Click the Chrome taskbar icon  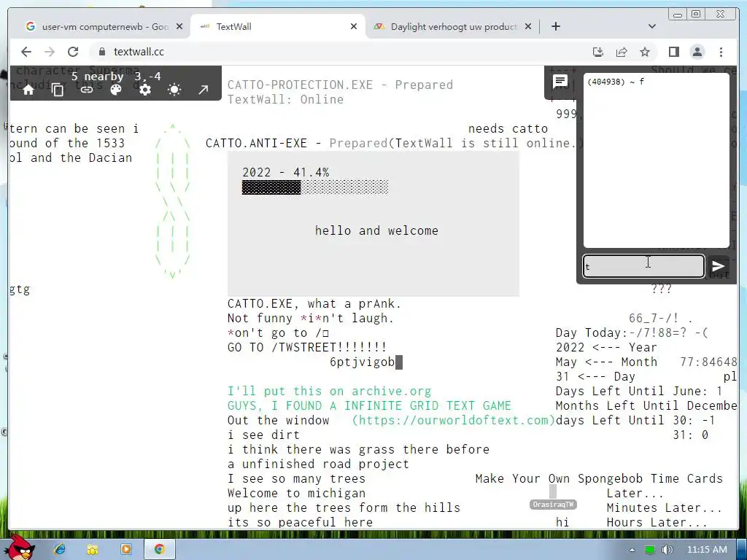coord(159,549)
